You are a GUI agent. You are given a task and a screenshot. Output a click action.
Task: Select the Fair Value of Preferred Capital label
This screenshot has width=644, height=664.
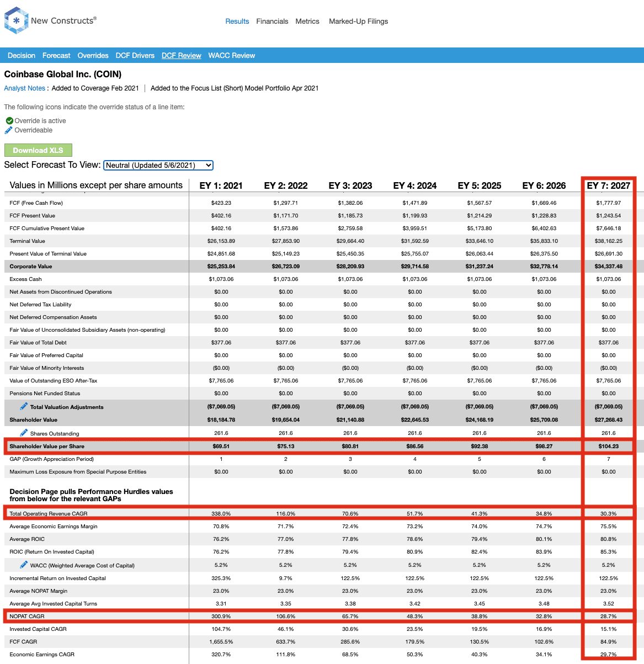46,355
